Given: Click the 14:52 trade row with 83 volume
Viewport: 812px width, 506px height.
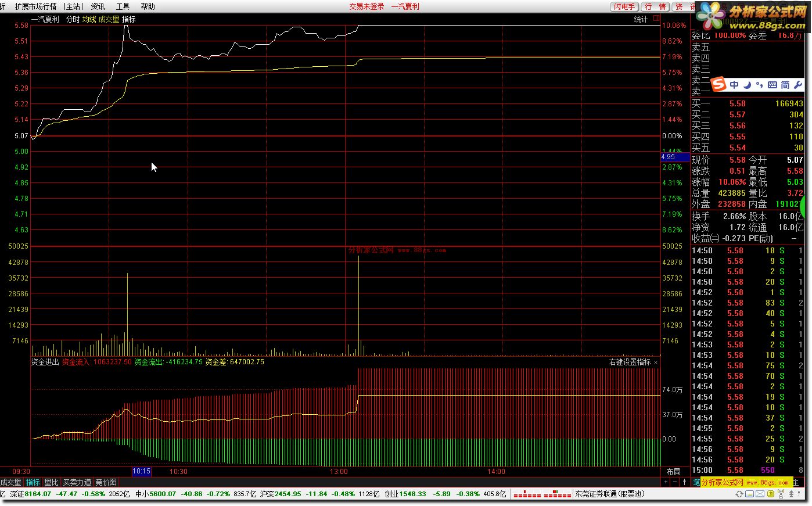Looking at the screenshot, I should pos(748,303).
